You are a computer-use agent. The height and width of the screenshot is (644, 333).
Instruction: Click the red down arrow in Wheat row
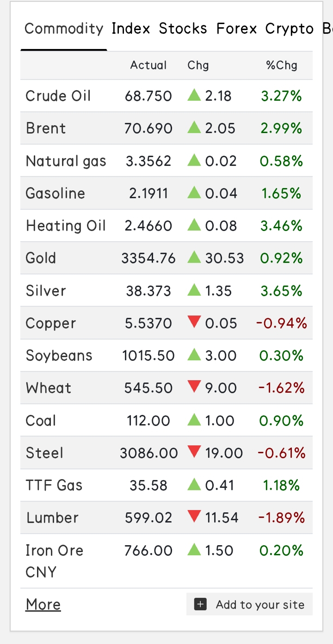click(194, 388)
